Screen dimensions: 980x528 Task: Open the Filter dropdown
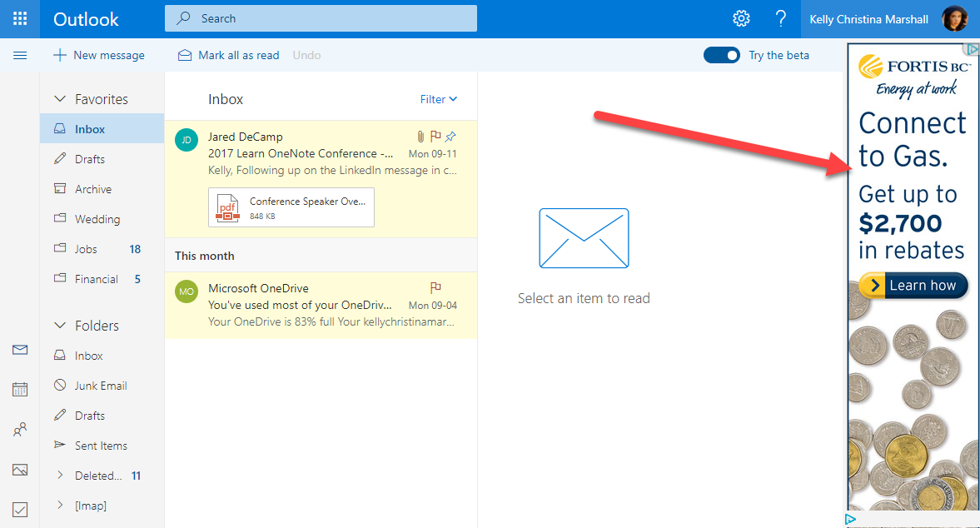coord(438,99)
